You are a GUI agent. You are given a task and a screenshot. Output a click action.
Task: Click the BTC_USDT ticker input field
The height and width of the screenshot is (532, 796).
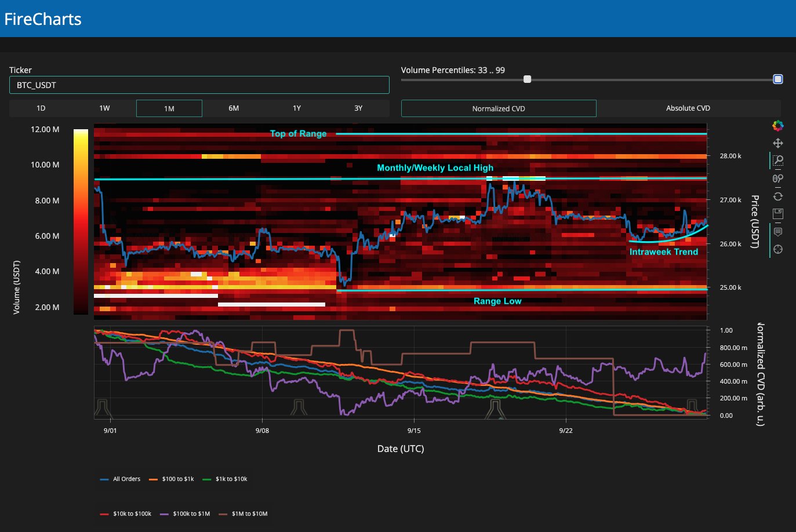tap(199, 85)
